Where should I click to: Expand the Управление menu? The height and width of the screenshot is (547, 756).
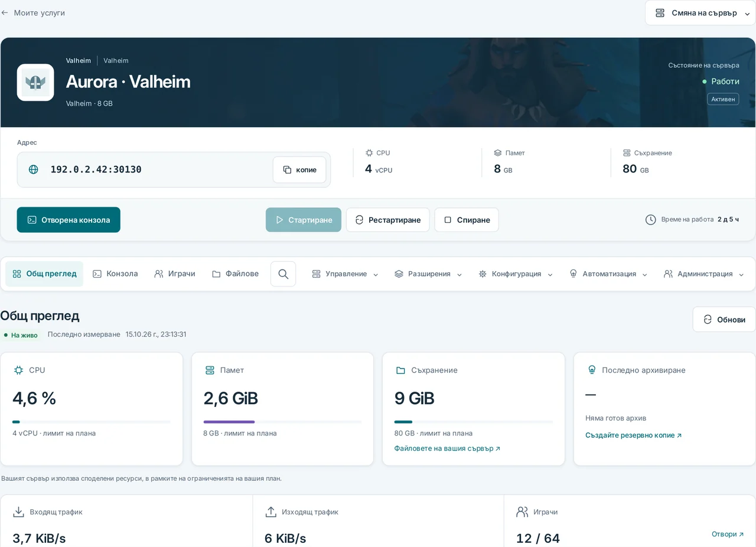click(x=345, y=274)
